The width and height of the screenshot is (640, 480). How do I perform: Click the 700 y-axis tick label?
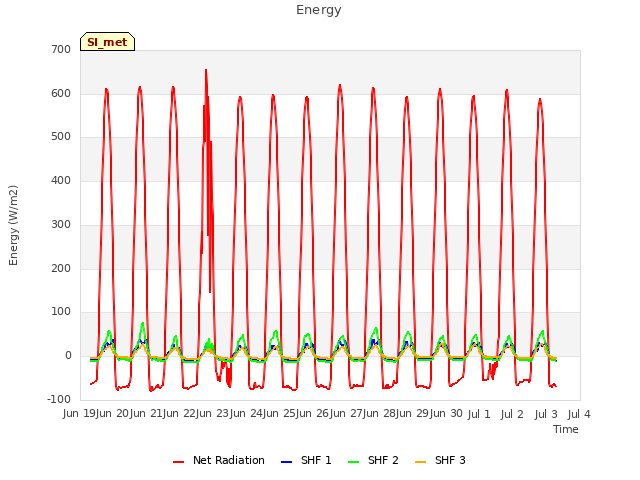61,49
